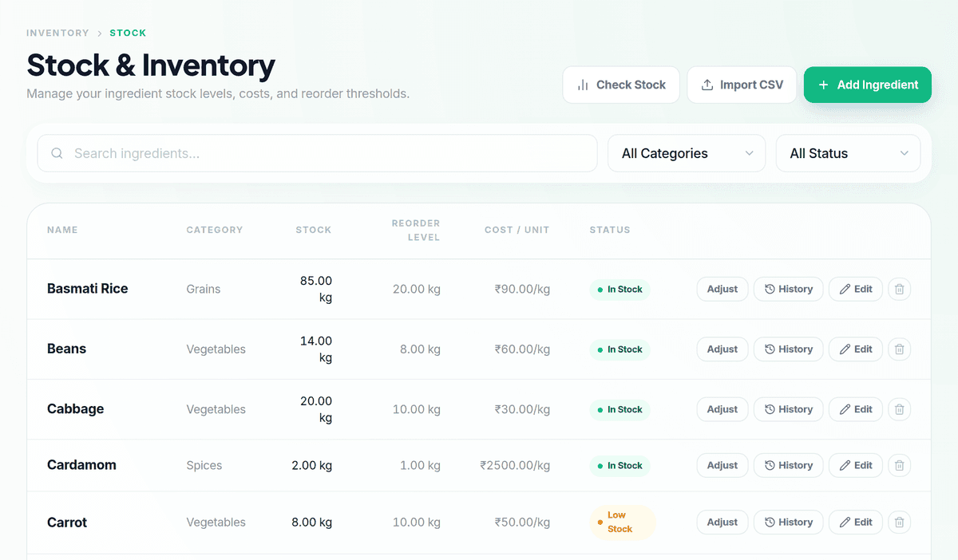This screenshot has height=560, width=958.
Task: Edit the Carrot entry
Action: tap(856, 523)
